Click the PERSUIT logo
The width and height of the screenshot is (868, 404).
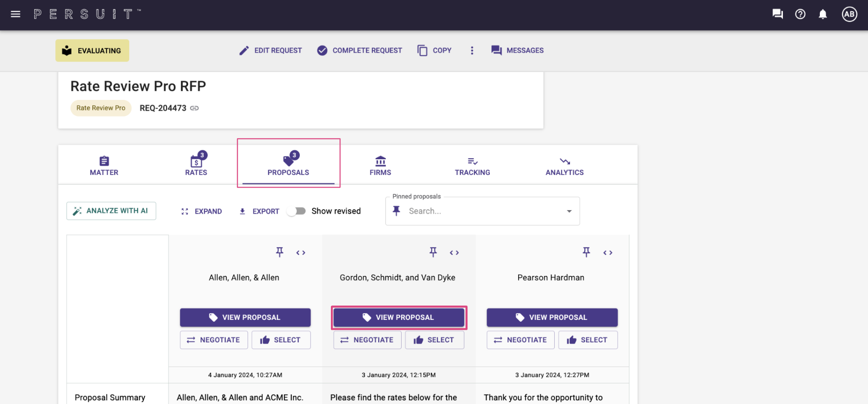87,14
